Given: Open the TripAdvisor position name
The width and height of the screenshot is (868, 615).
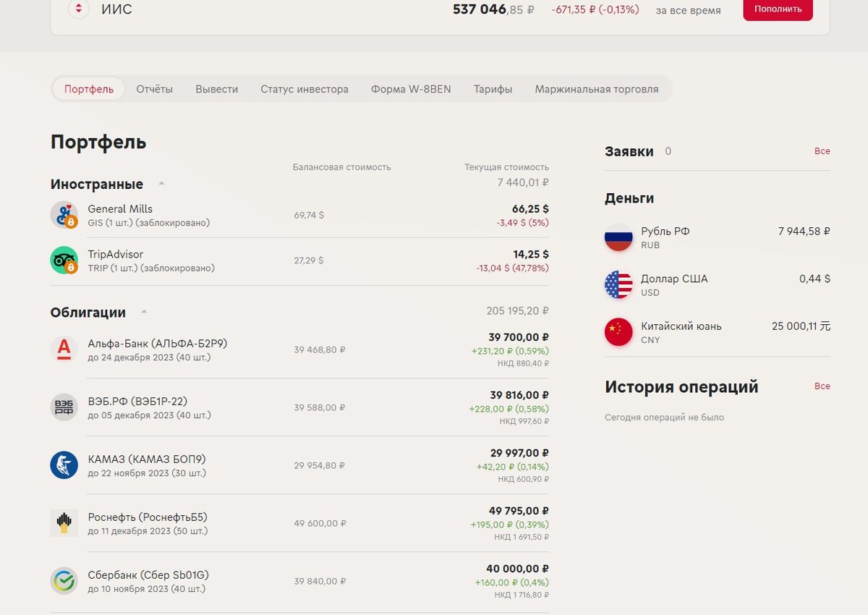Looking at the screenshot, I should pyautogui.click(x=116, y=255).
